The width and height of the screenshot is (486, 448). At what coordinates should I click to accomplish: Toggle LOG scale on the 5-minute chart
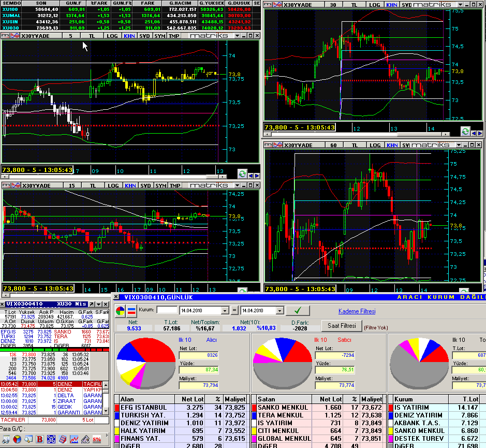(x=112, y=36)
